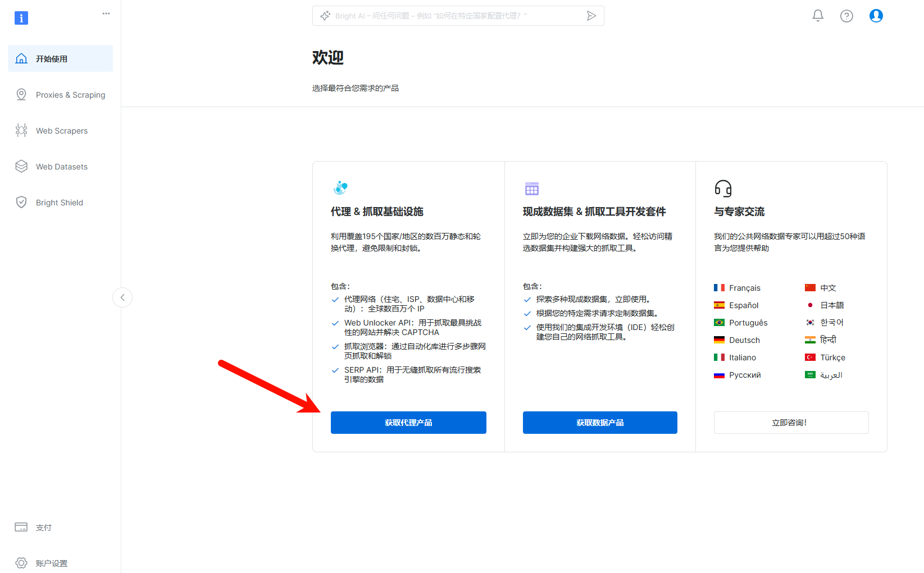Collapse the sidebar with chevron arrow

122,297
